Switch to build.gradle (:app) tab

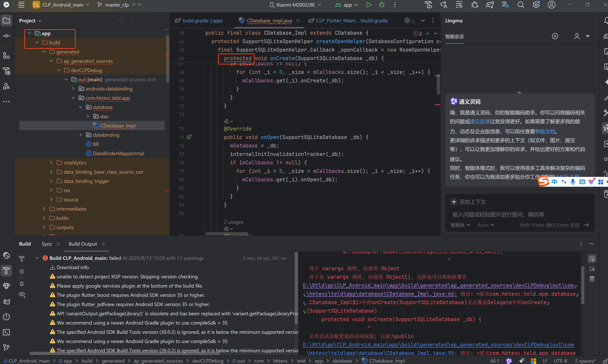click(x=198, y=21)
